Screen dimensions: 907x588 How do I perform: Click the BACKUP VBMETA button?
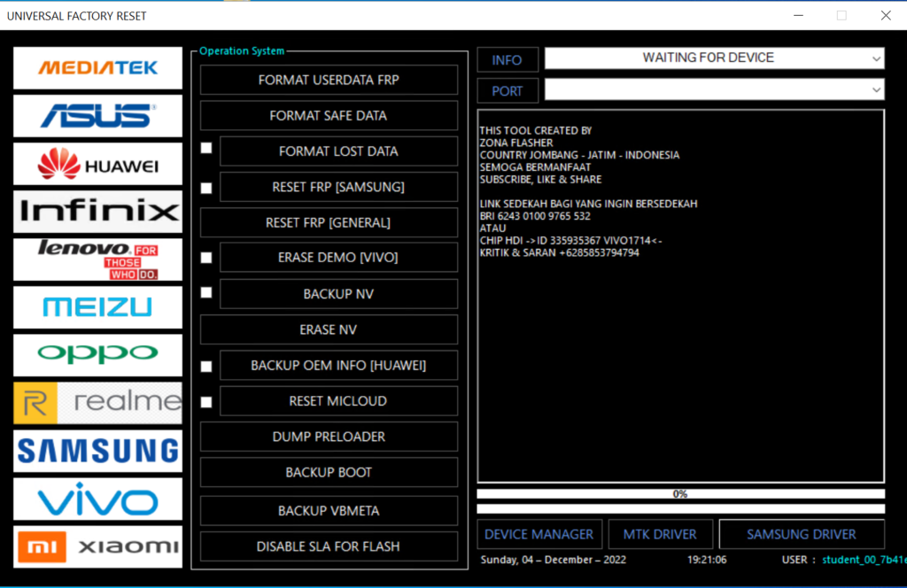click(329, 511)
